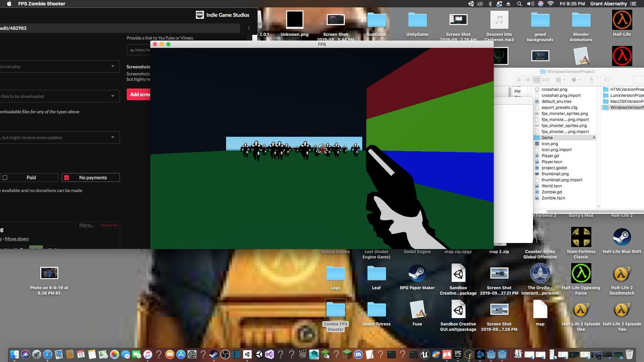Switch Finder to list view
644x362 pixels.
point(528,80)
